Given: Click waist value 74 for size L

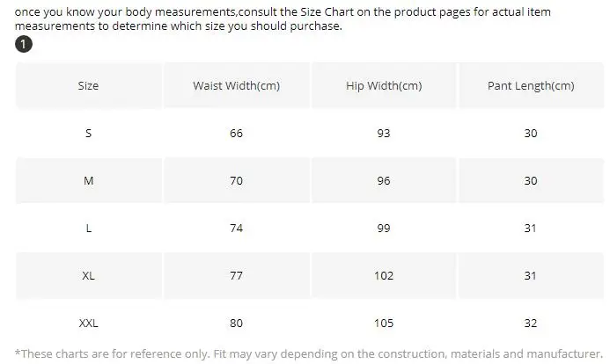Looking at the screenshot, I should click(x=237, y=228).
